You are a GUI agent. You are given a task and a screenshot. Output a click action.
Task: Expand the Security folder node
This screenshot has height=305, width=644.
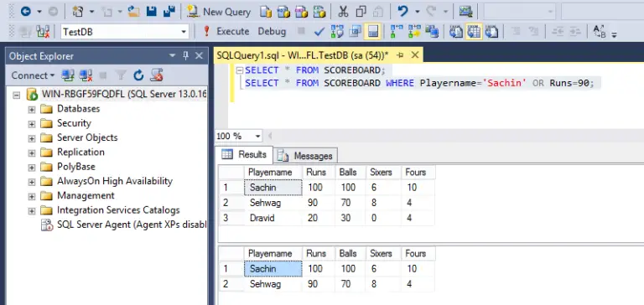click(x=32, y=123)
